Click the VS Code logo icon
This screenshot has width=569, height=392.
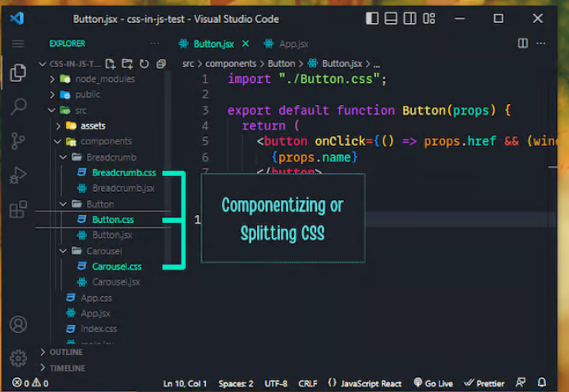click(x=17, y=18)
